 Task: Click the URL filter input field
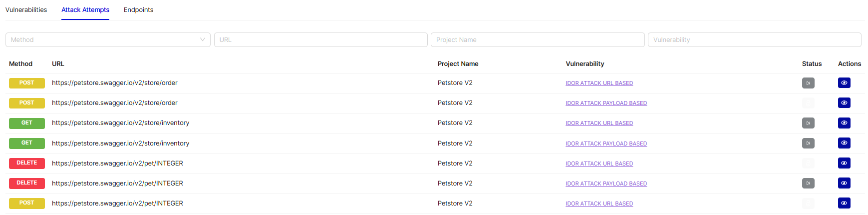(x=320, y=40)
